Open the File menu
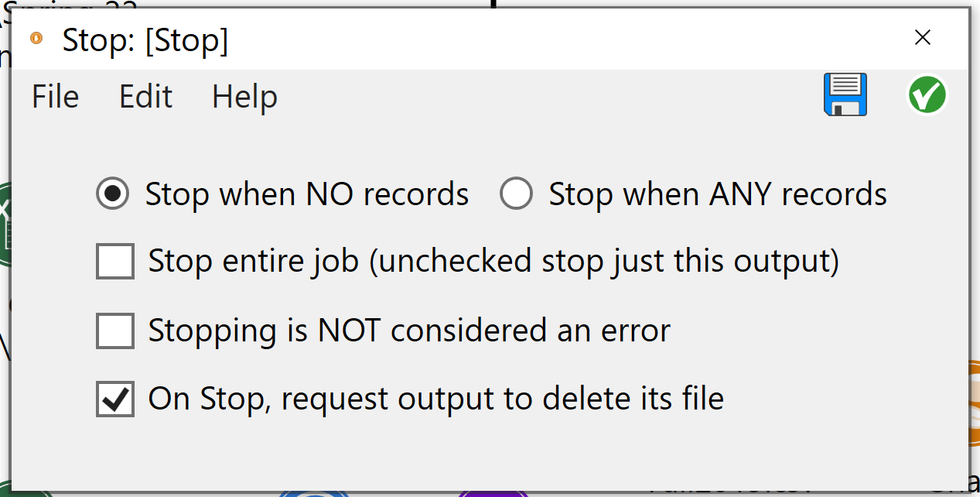980x497 pixels. (56, 97)
